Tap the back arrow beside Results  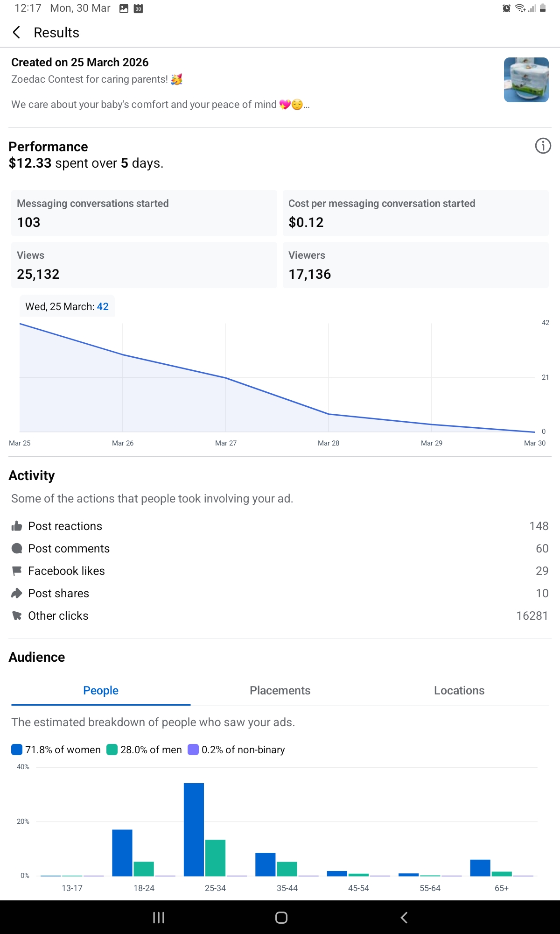tap(17, 32)
